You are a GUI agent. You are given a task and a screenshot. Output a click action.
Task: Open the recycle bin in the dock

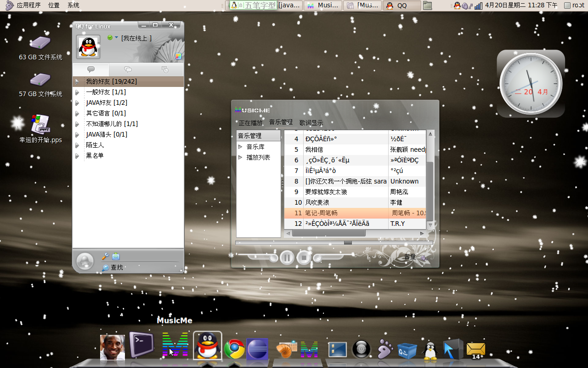(x=407, y=351)
